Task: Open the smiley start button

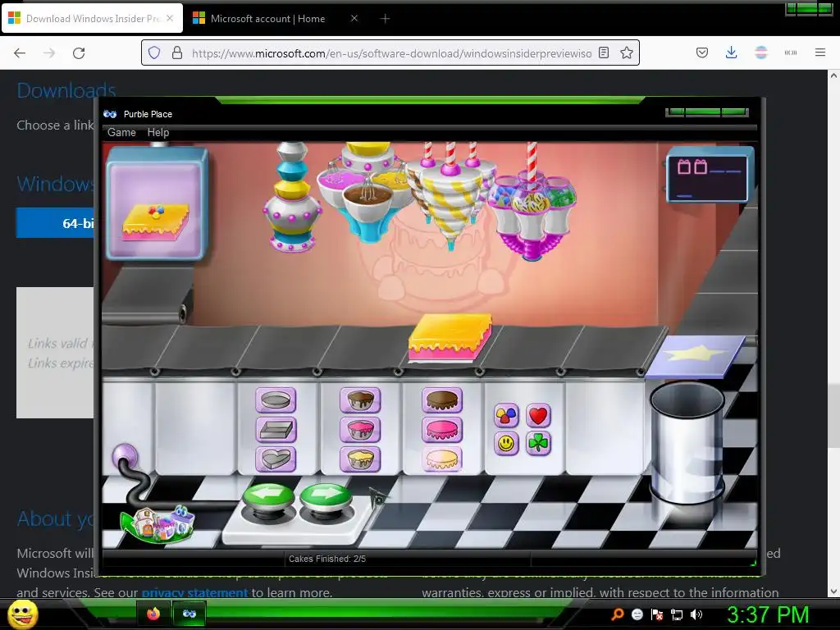Action: tap(22, 614)
